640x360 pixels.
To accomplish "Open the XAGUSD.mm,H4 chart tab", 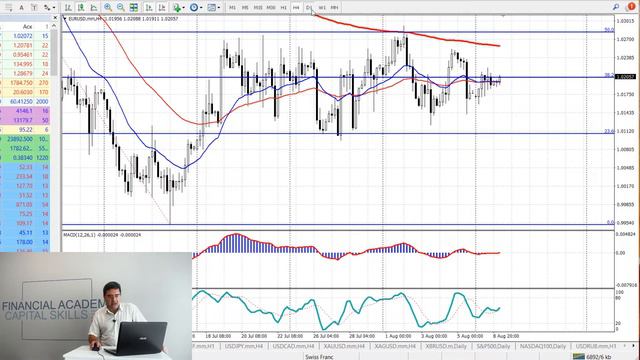I will [x=395, y=346].
